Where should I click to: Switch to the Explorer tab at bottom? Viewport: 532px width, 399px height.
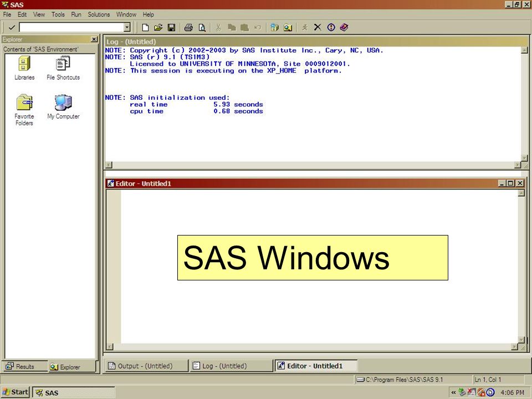click(x=72, y=367)
